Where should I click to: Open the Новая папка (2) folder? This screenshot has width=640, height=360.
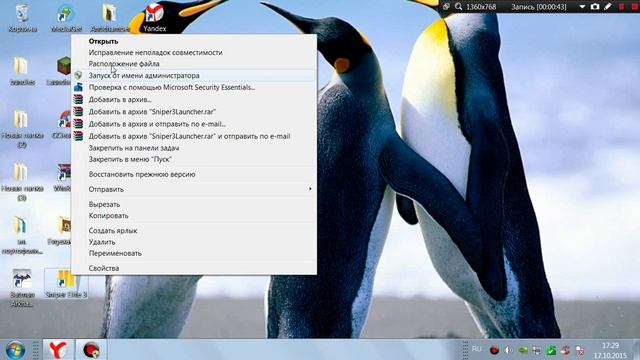(22, 129)
